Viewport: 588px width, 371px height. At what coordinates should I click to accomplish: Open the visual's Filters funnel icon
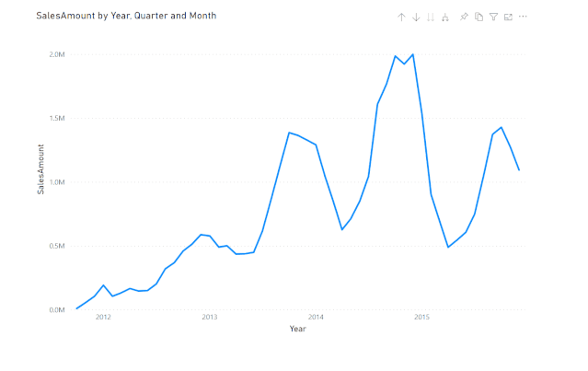click(493, 17)
